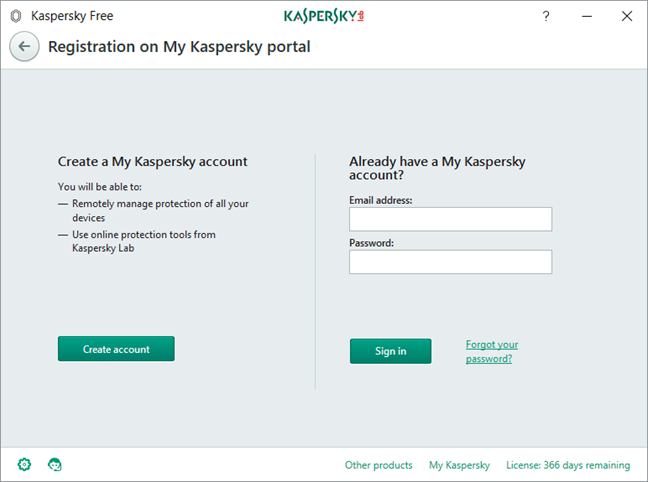Click the "Email address:" field label

(380, 200)
